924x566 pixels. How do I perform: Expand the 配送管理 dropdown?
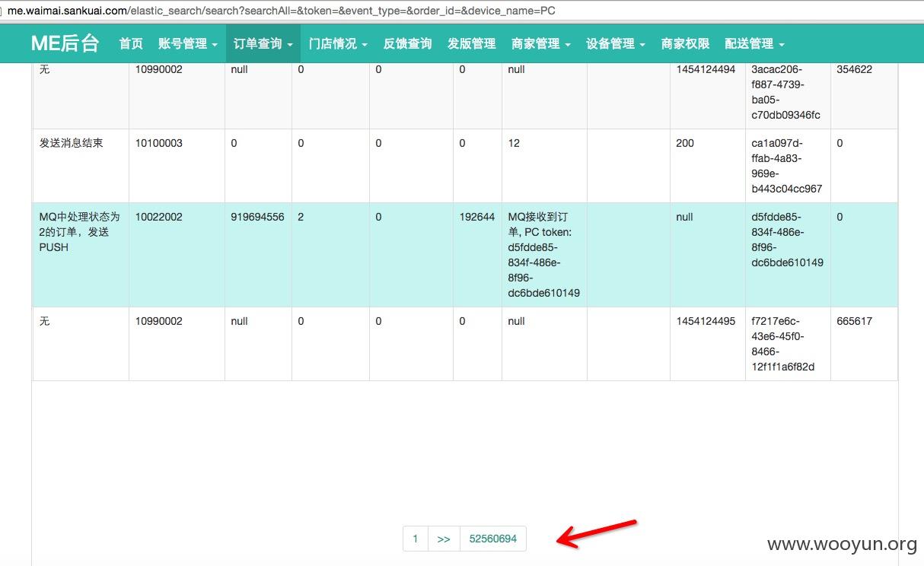[x=754, y=44]
